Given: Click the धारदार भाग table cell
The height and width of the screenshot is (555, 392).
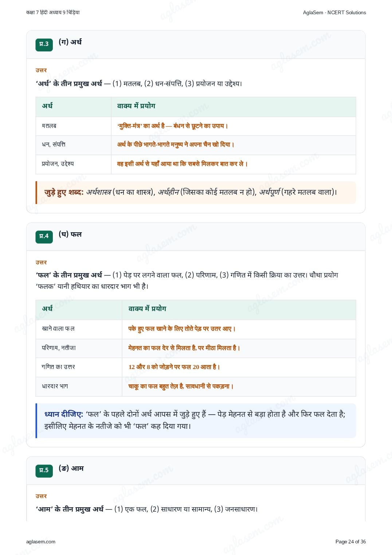Looking at the screenshot, I should pyautogui.click(x=79, y=387).
